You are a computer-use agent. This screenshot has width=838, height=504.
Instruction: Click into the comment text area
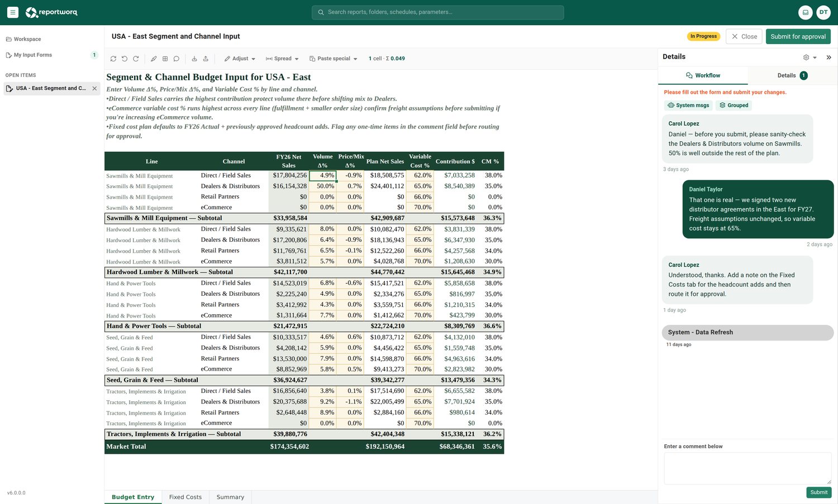[x=747, y=468]
